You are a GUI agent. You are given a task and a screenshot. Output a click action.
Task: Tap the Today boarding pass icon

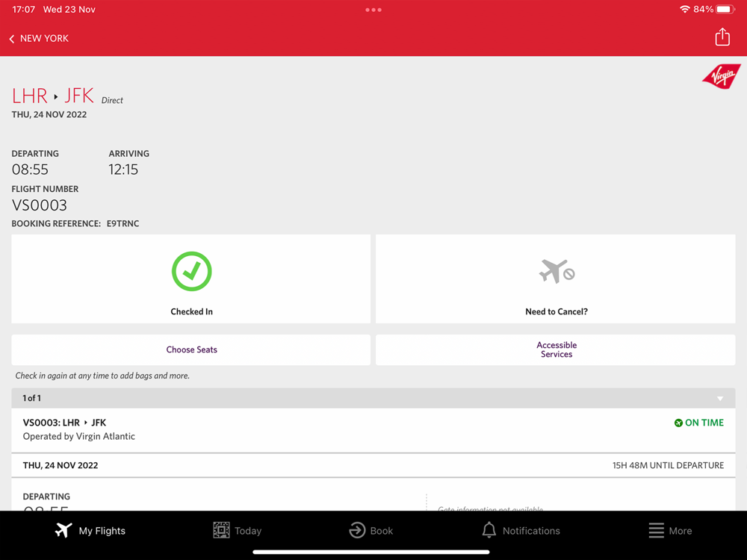pos(221,530)
